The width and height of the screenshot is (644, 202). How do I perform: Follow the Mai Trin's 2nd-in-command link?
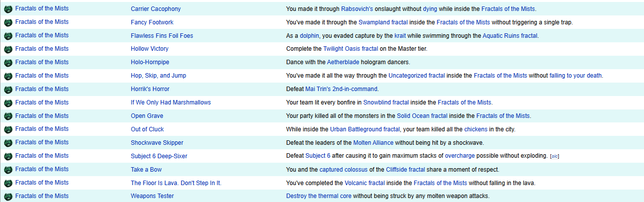tap(342, 89)
